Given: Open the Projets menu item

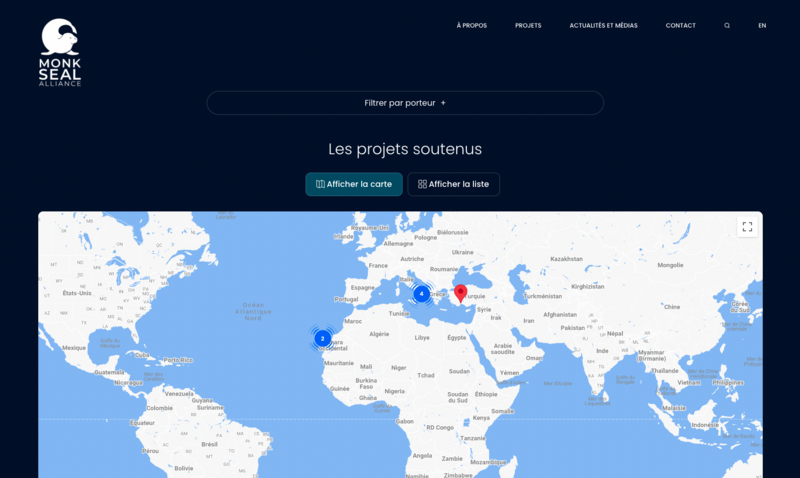Looking at the screenshot, I should pos(528,26).
